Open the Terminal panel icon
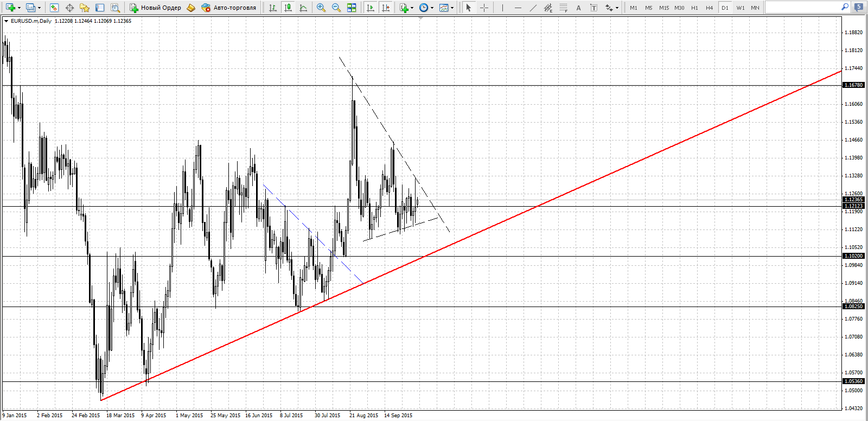Viewport: 868px width, 421px height. 100,8
